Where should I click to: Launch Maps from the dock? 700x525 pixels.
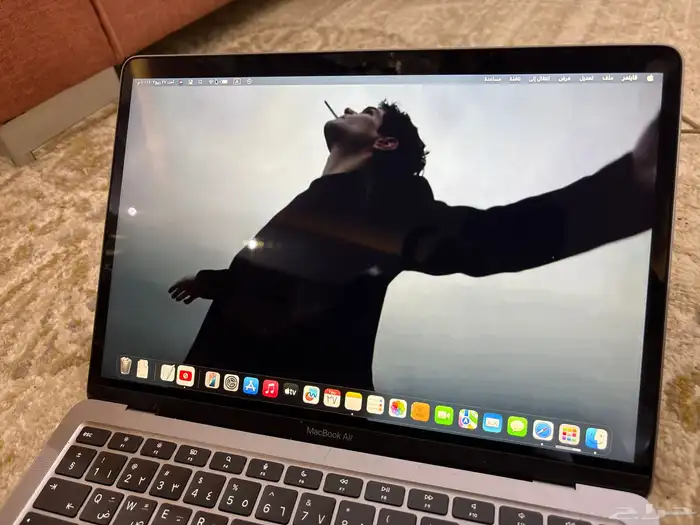tap(468, 418)
